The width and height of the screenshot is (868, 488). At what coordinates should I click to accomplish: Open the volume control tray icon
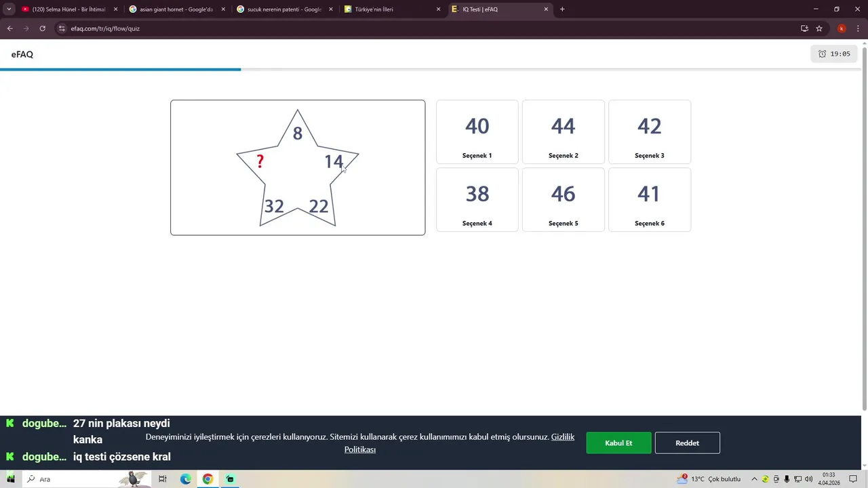click(808, 479)
